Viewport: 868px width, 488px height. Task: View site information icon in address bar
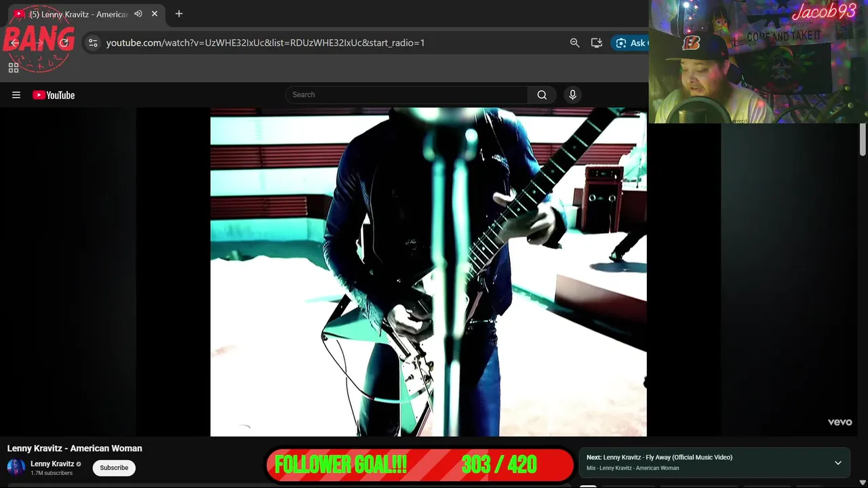pos(94,43)
